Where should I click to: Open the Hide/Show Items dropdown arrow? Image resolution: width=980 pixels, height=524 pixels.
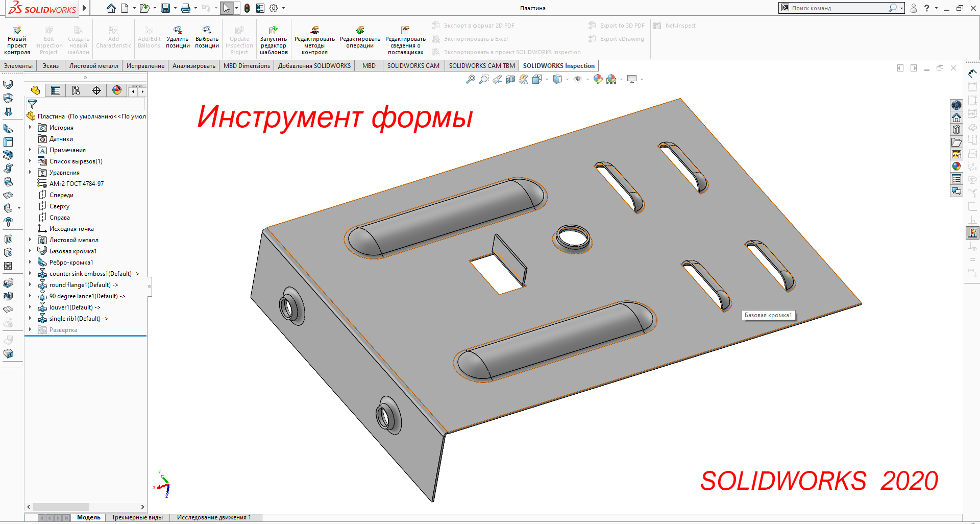click(587, 79)
